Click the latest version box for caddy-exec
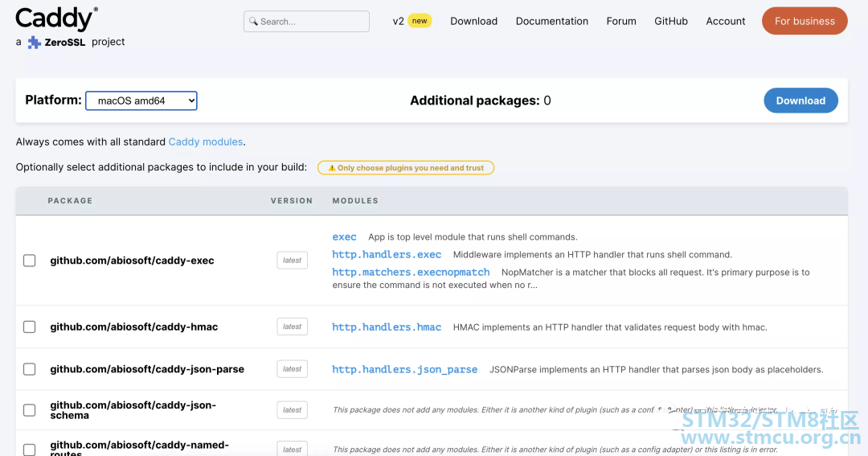868x456 pixels. (x=293, y=261)
